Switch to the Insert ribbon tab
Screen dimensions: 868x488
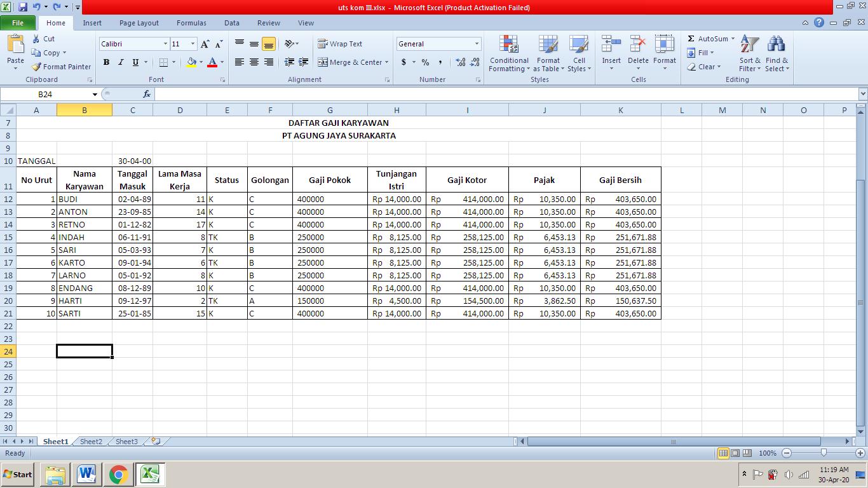[92, 23]
